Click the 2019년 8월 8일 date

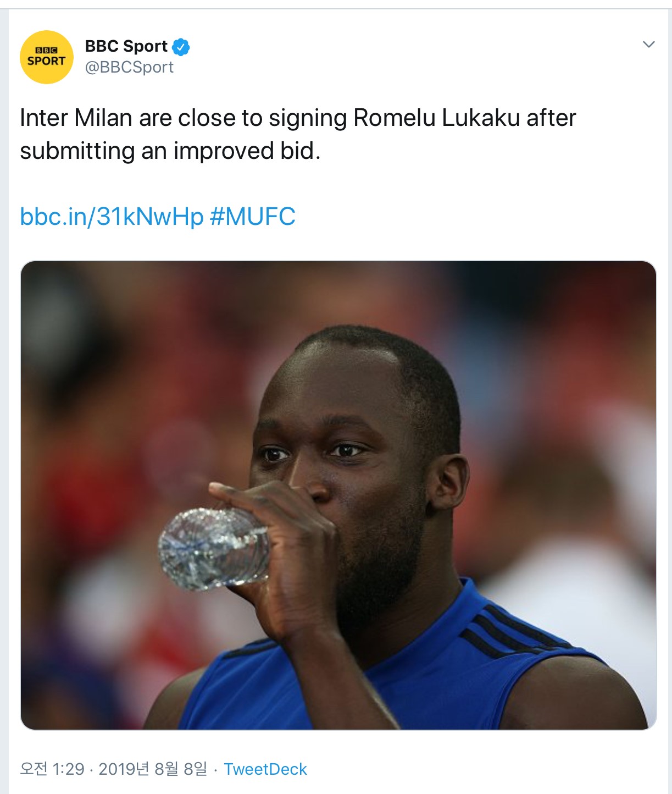[x=153, y=769]
